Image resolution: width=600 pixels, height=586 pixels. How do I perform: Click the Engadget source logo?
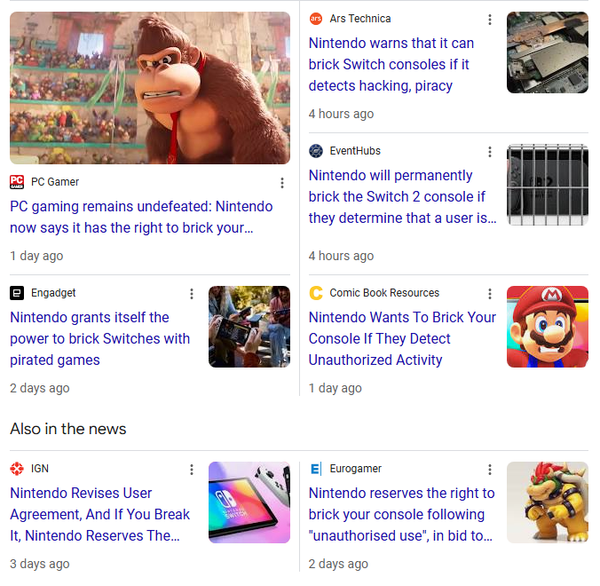click(x=17, y=293)
